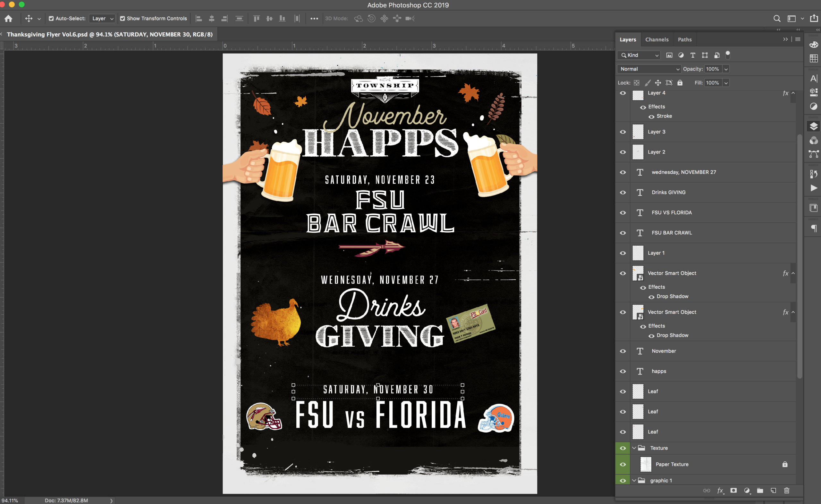This screenshot has width=821, height=504.
Task: Click Link layers icon at panel bottom
Action: [x=707, y=490]
